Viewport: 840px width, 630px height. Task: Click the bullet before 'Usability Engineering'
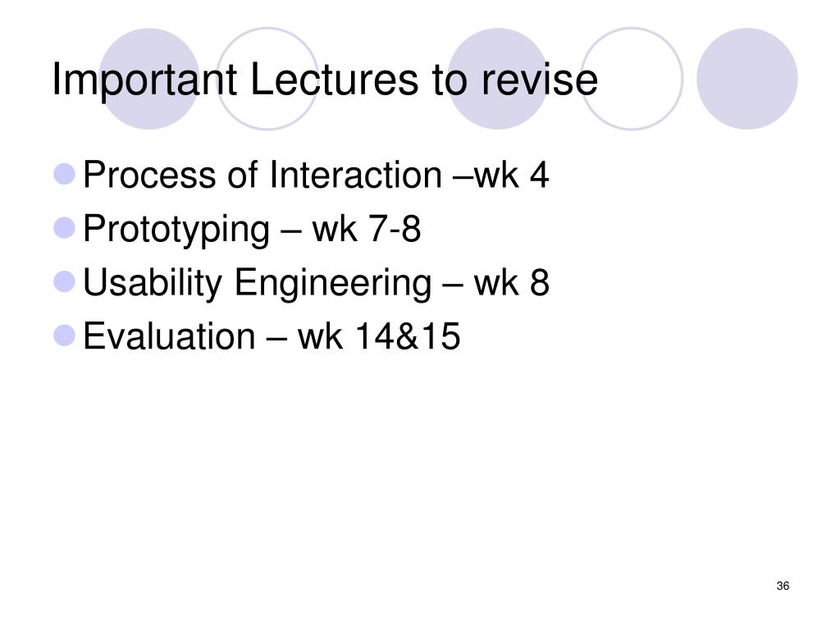click(65, 282)
